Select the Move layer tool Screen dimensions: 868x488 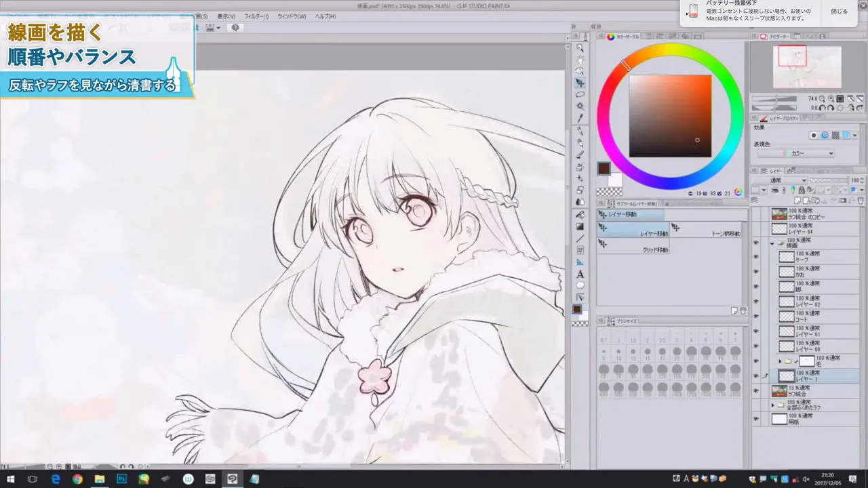click(580, 83)
